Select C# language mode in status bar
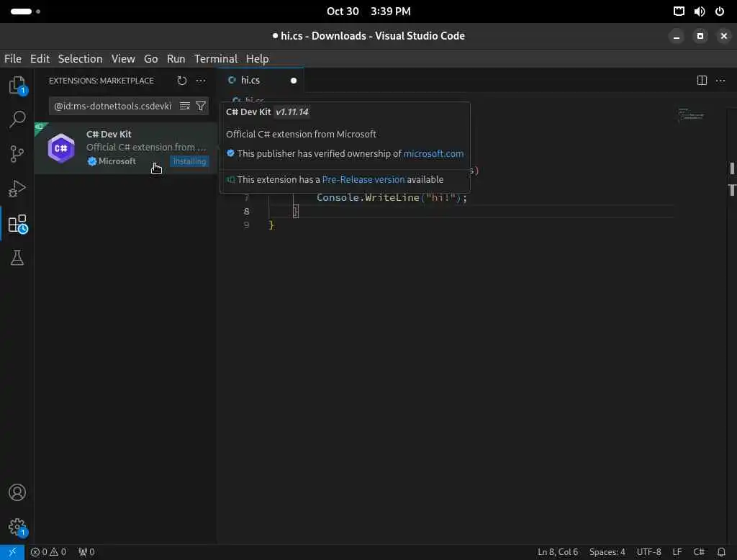The image size is (737, 560). pos(699,551)
